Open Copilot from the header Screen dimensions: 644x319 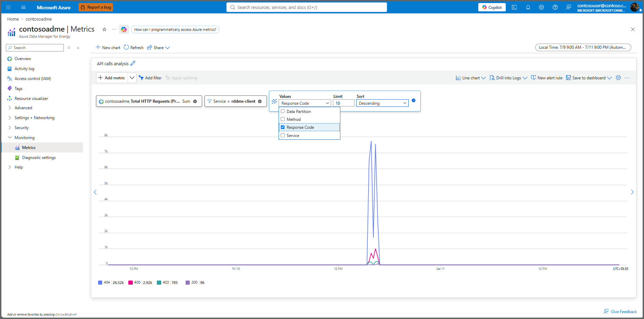(492, 7)
